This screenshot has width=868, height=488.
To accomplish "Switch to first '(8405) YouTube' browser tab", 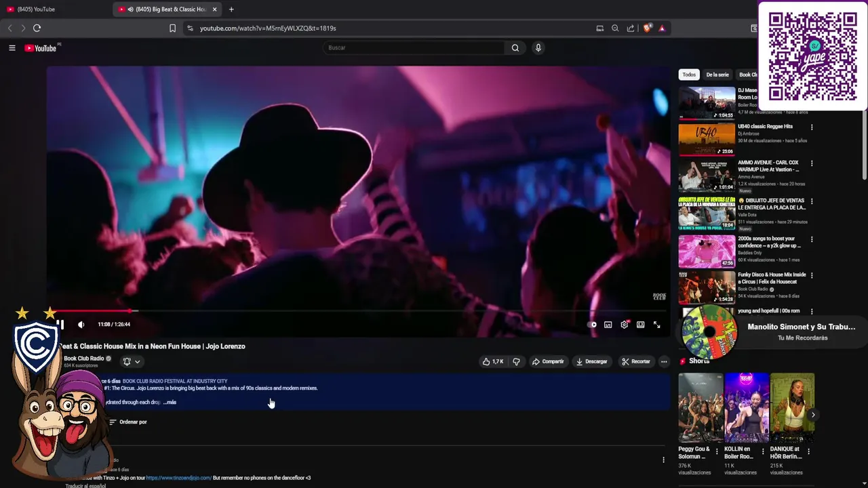I will point(54,9).
